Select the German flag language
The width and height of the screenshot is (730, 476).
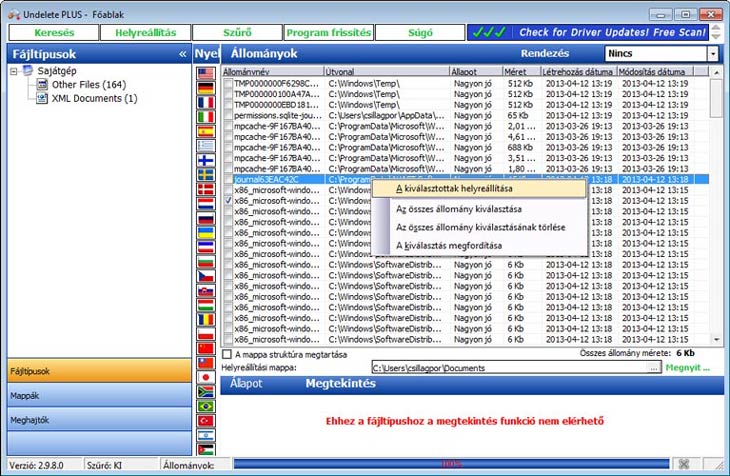tap(206, 88)
